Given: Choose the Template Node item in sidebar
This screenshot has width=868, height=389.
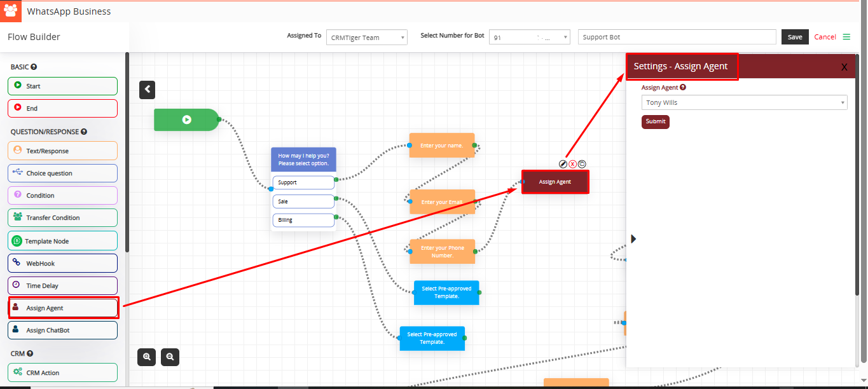Looking at the screenshot, I should pyautogui.click(x=63, y=241).
